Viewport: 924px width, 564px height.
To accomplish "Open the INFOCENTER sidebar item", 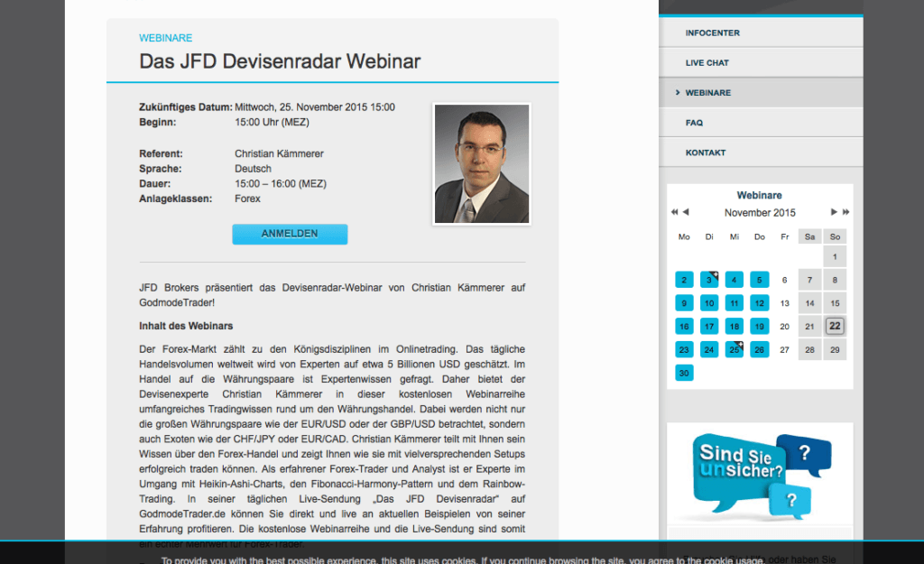I will pos(761,33).
